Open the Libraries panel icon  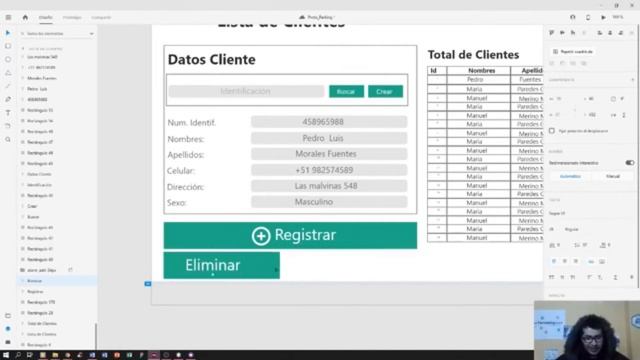click(8, 316)
